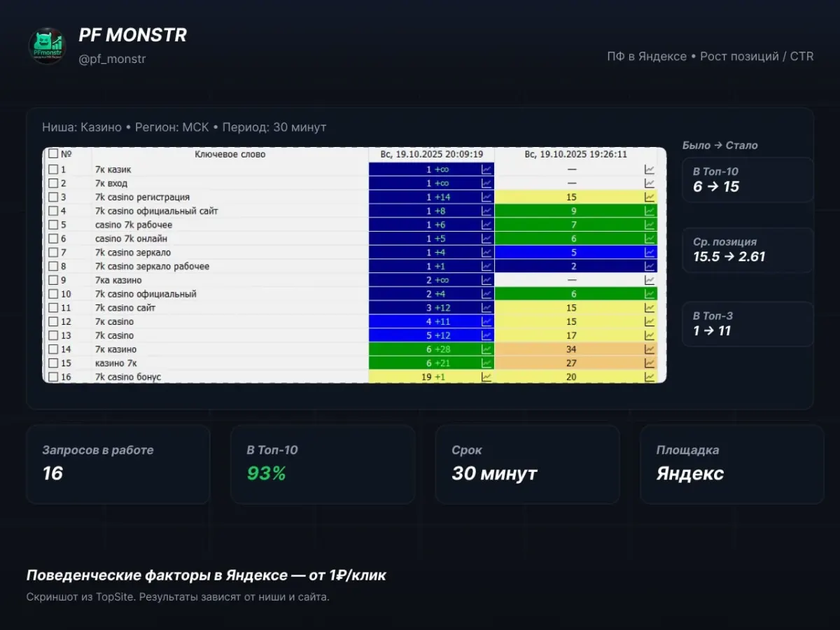Open 19:26:11 chart icon for "7к казик"
The height and width of the screenshot is (630, 840).
pos(650,169)
